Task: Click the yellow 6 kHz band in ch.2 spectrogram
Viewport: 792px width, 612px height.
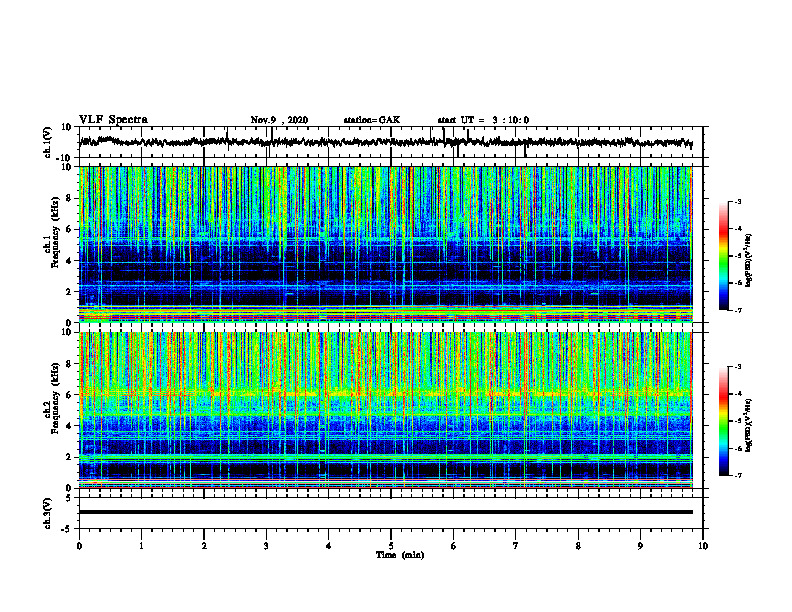Action: click(386, 393)
